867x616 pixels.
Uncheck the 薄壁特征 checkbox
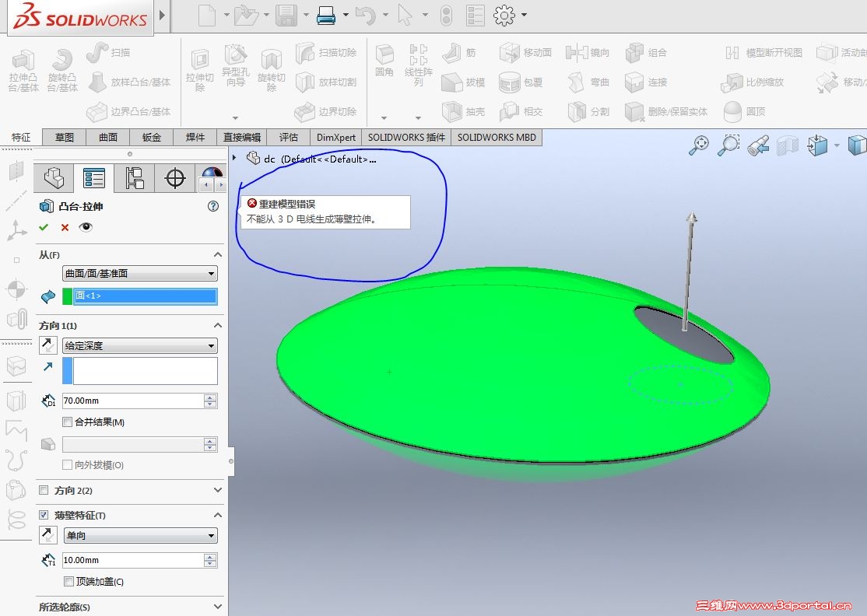[x=44, y=515]
